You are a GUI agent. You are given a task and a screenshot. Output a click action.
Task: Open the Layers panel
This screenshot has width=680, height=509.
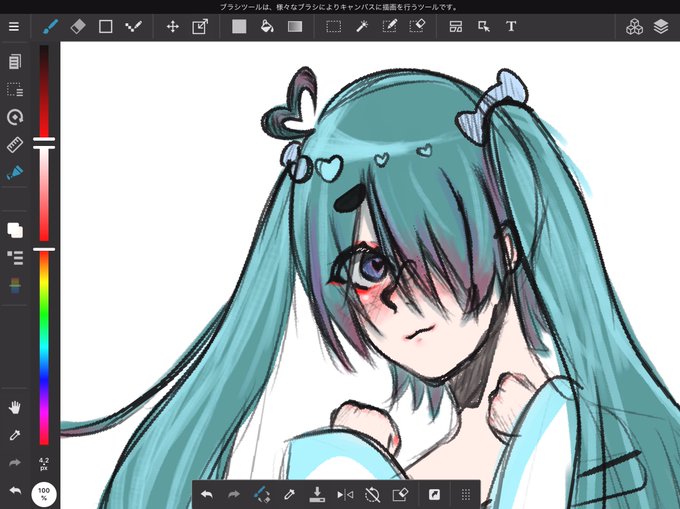point(661,26)
